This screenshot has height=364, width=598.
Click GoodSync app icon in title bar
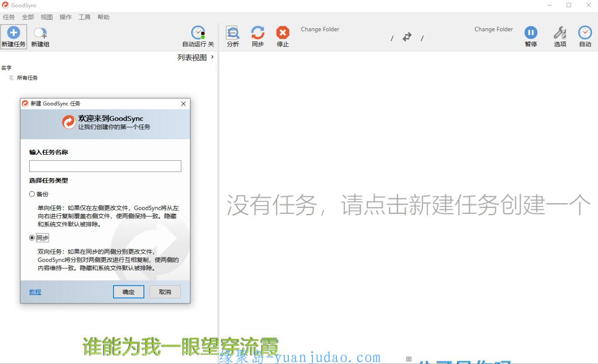point(5,5)
